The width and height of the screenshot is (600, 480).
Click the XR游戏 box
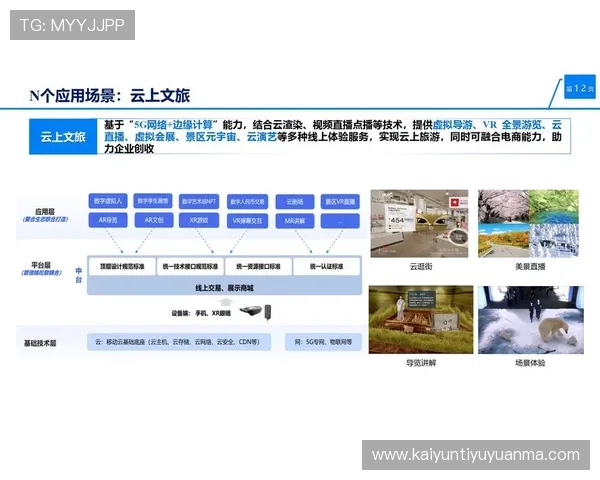click(199, 220)
